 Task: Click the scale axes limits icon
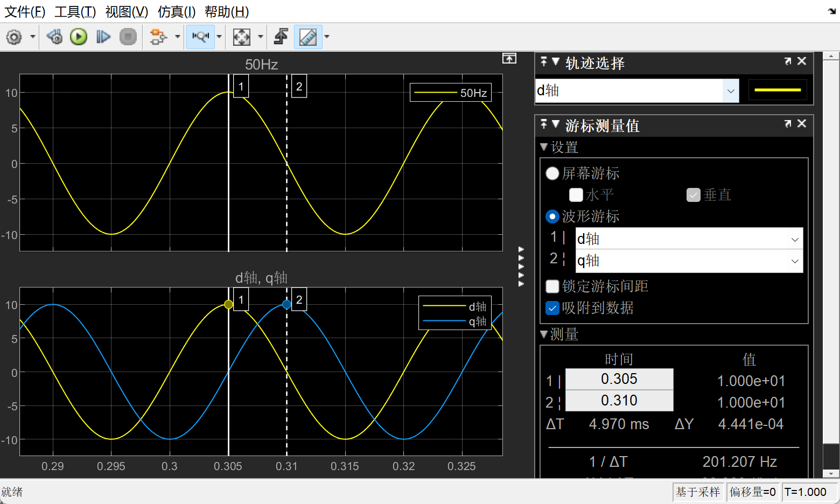pos(242,37)
